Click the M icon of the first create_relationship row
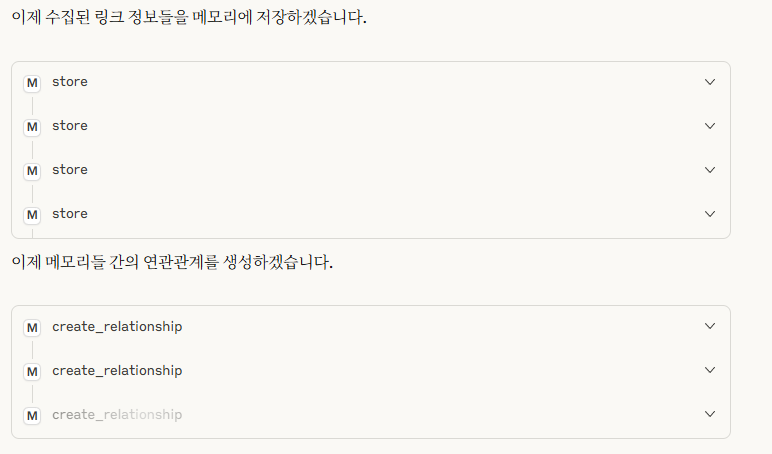Image resolution: width=772 pixels, height=454 pixels. click(32, 328)
